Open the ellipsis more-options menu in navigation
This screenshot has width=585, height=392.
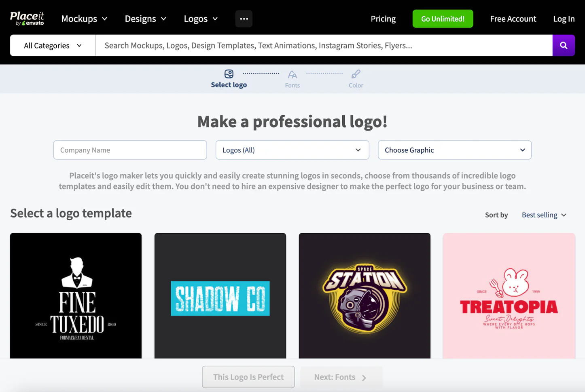pos(244,19)
